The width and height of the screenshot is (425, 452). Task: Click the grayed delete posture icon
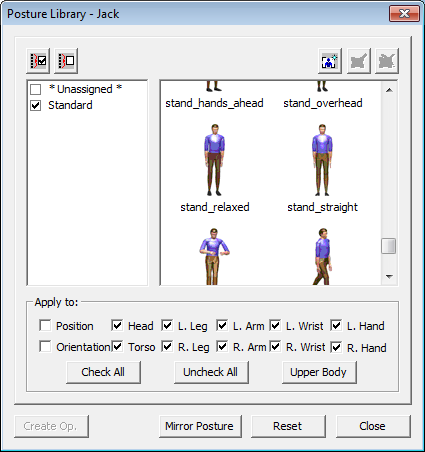387,61
